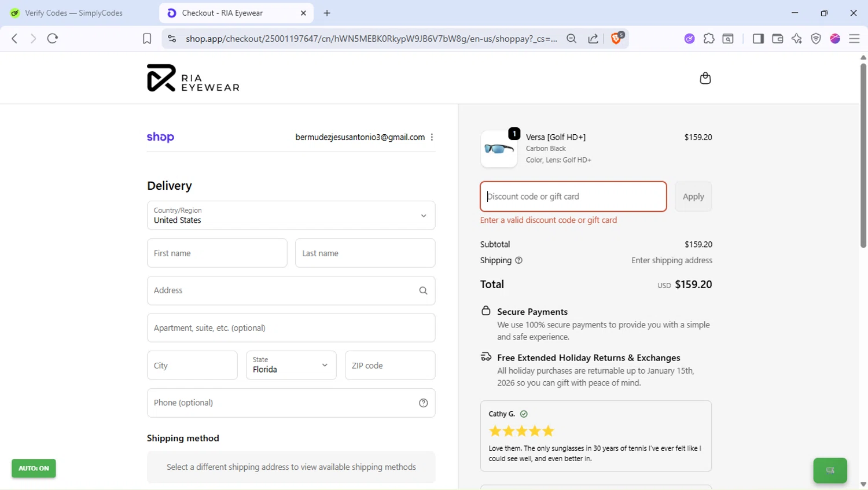Click the browser address bar URL
Viewport: 868px width, 490px height.
point(372,39)
